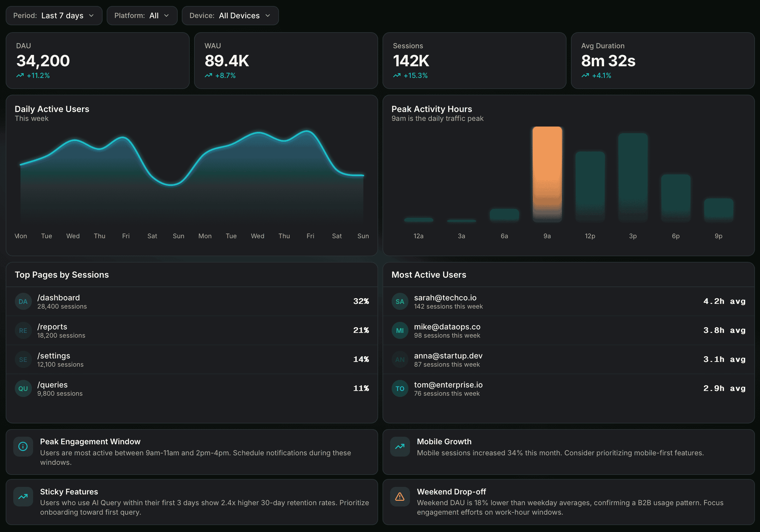This screenshot has height=532, width=760.
Task: Click the QU avatar beside /queries
Action: tap(23, 388)
